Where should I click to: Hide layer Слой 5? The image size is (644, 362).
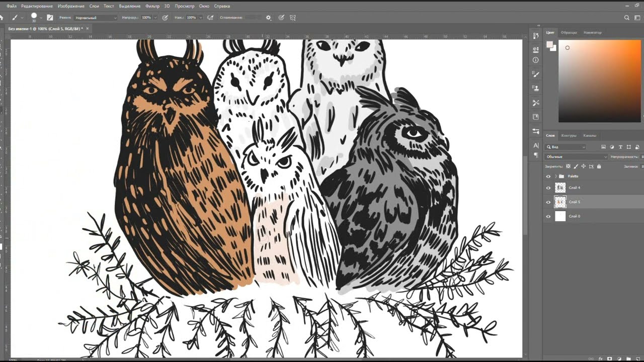coord(548,202)
